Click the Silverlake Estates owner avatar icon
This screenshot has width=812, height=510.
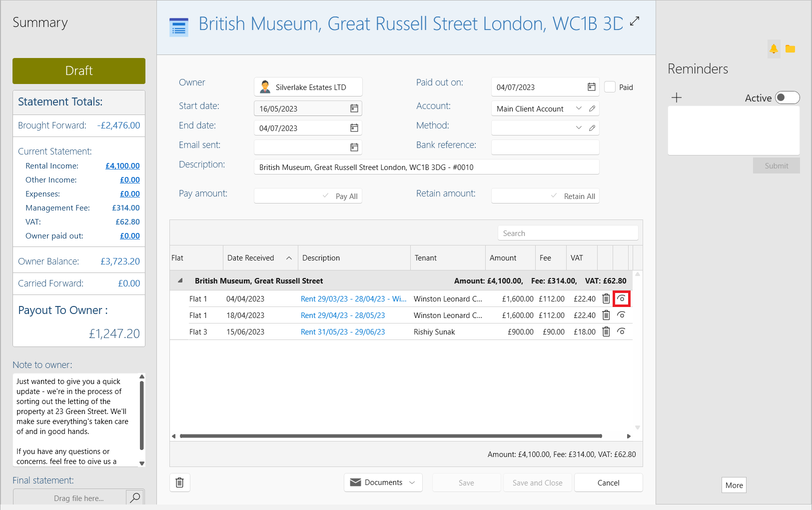coord(265,87)
